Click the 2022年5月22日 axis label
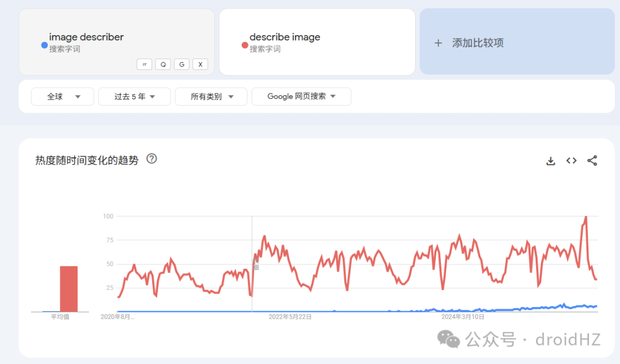Viewport: 620px width, 364px height. 290,317
